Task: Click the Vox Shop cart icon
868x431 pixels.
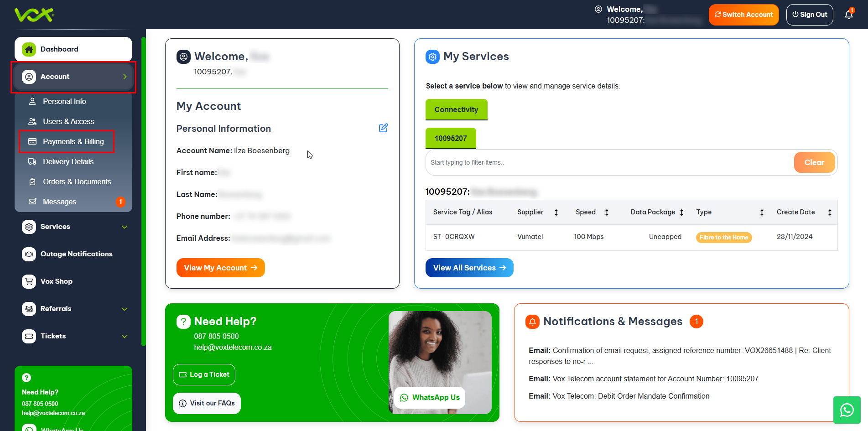Action: (x=29, y=281)
